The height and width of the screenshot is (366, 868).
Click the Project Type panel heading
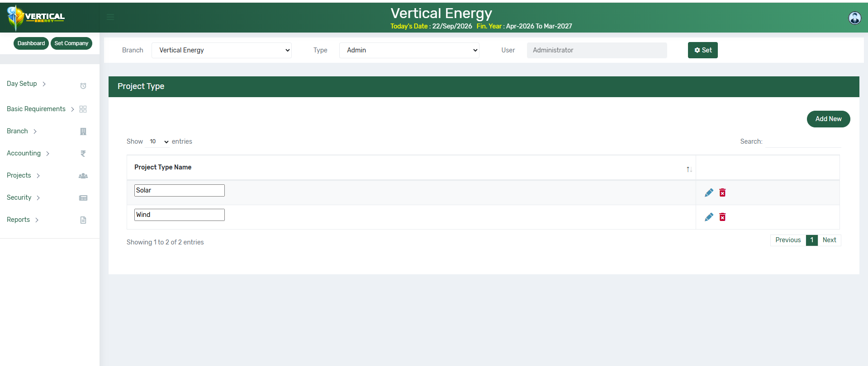click(x=141, y=86)
